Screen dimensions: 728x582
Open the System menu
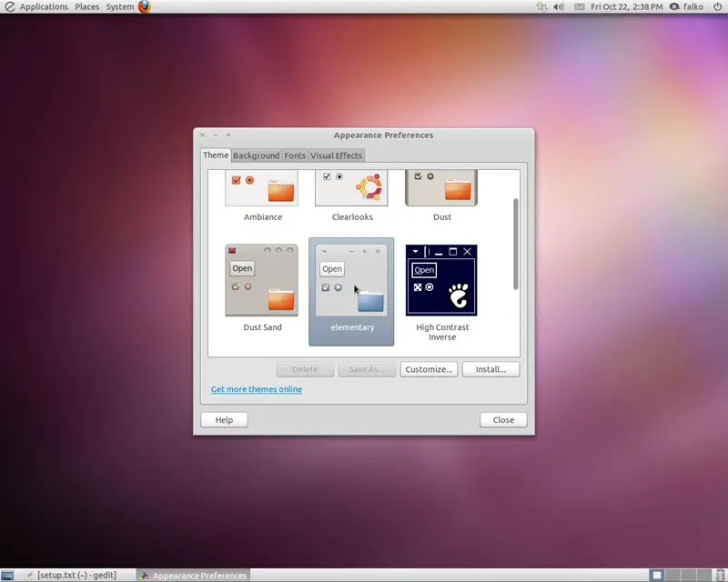[x=120, y=7]
